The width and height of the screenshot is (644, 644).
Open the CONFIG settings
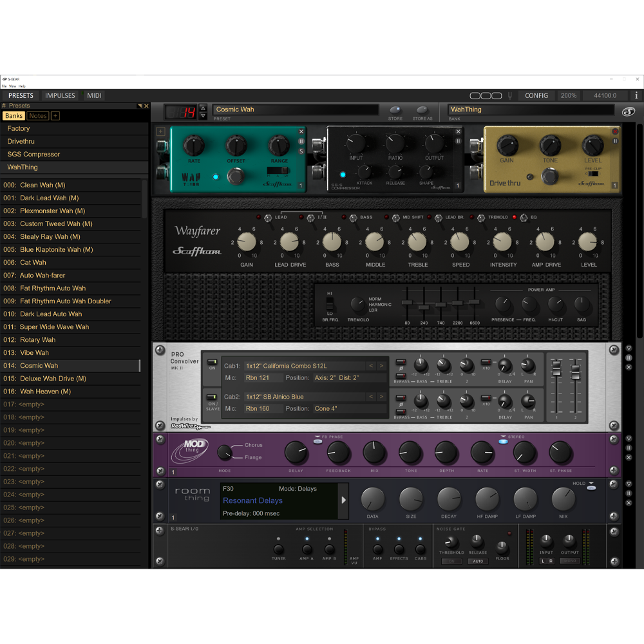pos(536,95)
